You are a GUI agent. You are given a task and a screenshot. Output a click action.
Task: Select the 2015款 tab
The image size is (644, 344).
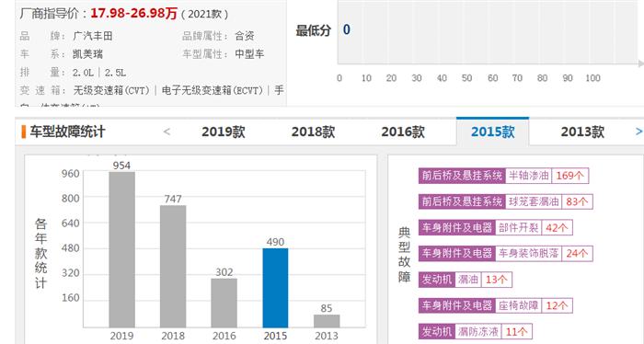(x=492, y=132)
